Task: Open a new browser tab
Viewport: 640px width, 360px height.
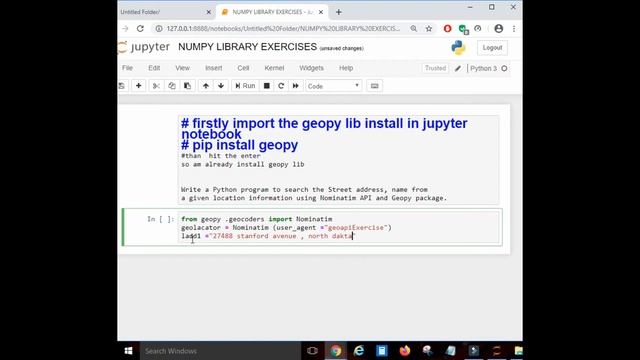Action: pyautogui.click(x=338, y=12)
